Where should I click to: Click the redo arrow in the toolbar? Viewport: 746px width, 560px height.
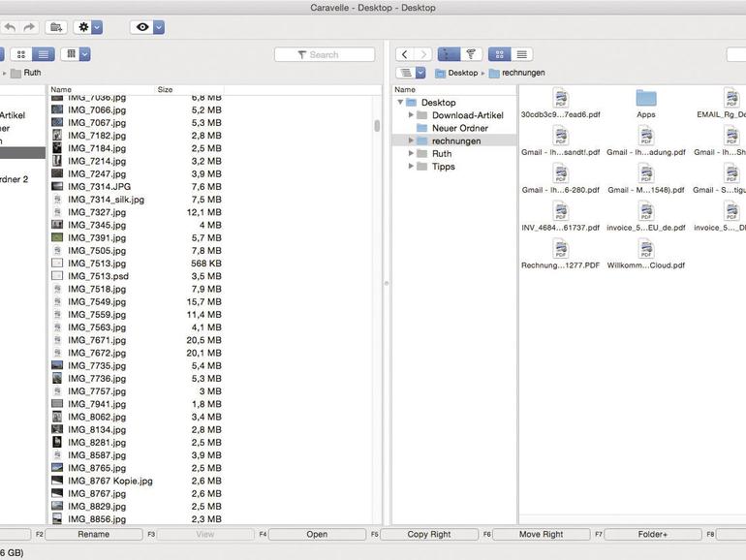click(x=29, y=27)
